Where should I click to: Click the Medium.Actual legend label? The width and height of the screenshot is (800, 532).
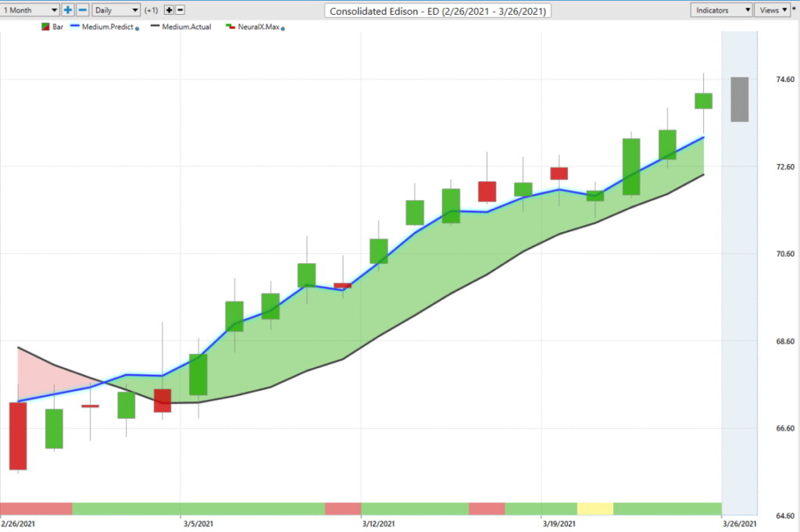click(x=186, y=27)
